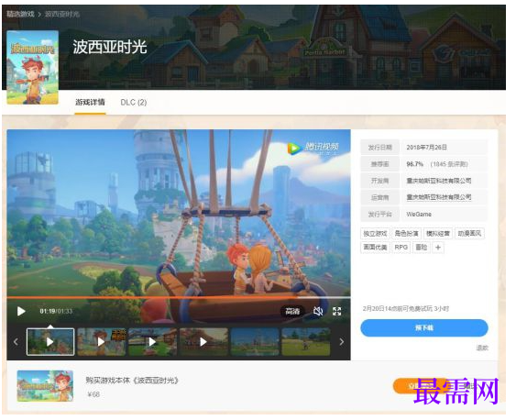The height and width of the screenshot is (420, 516).
Task: Click the 2018年7月26日 release date value
Action: [426, 147]
